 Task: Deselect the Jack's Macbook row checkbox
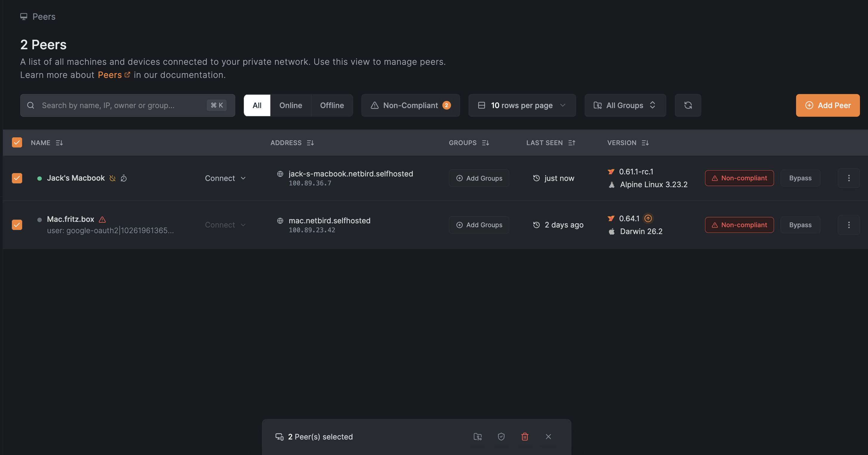(17, 178)
